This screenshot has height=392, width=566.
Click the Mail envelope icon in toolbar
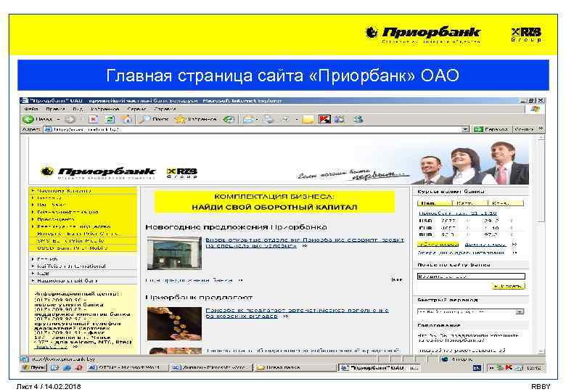pyautogui.click(x=248, y=119)
